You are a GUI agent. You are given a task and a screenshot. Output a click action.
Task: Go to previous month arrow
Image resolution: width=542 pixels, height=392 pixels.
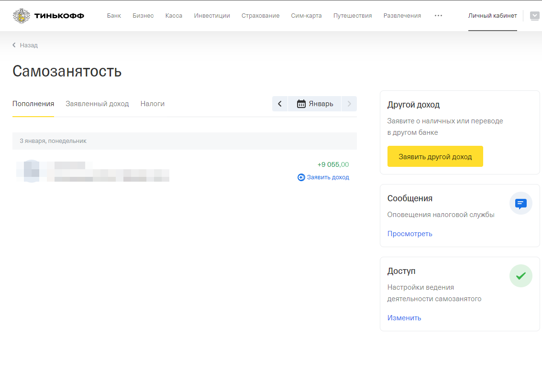pyautogui.click(x=280, y=104)
